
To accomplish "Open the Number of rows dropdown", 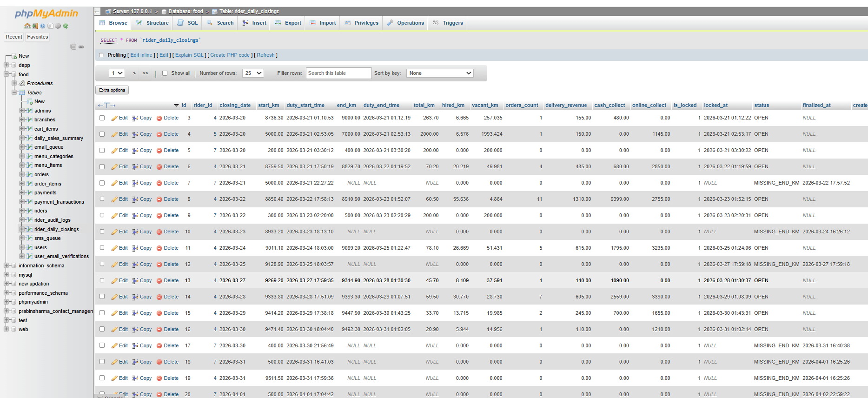I will coord(253,73).
